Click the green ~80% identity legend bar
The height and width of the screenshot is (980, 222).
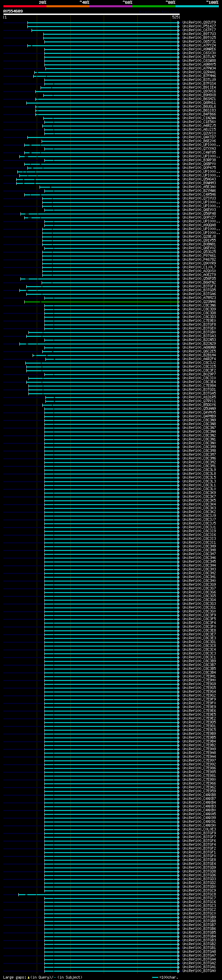pos(154,7)
